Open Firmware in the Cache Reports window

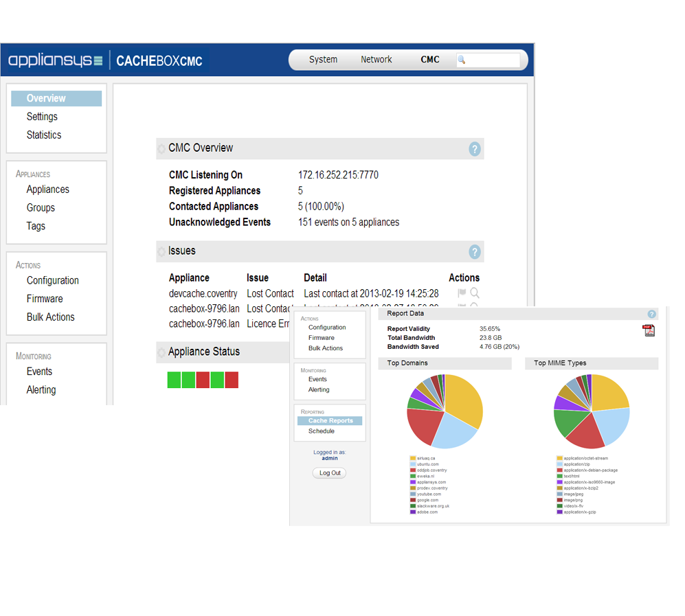321,338
